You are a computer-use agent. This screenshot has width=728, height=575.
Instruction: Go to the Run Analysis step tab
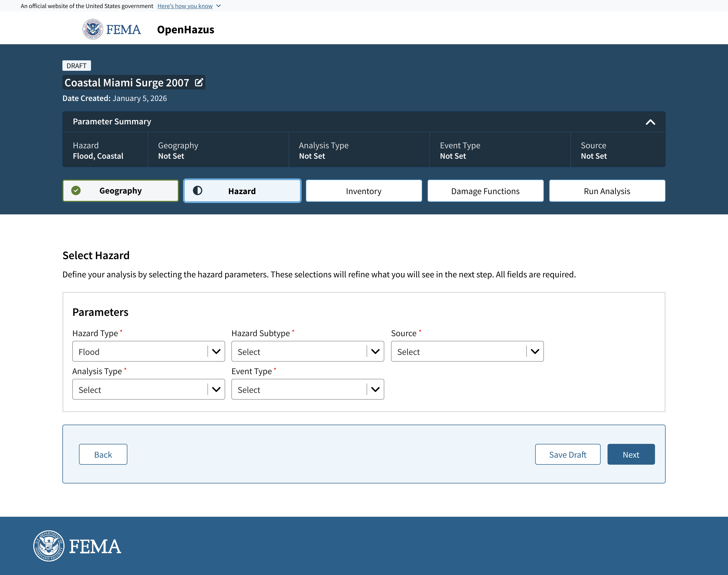(607, 191)
